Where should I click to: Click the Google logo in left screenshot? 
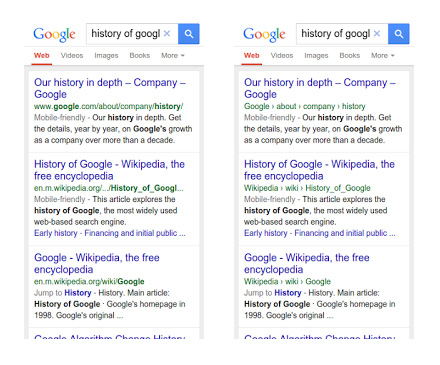[x=54, y=34]
